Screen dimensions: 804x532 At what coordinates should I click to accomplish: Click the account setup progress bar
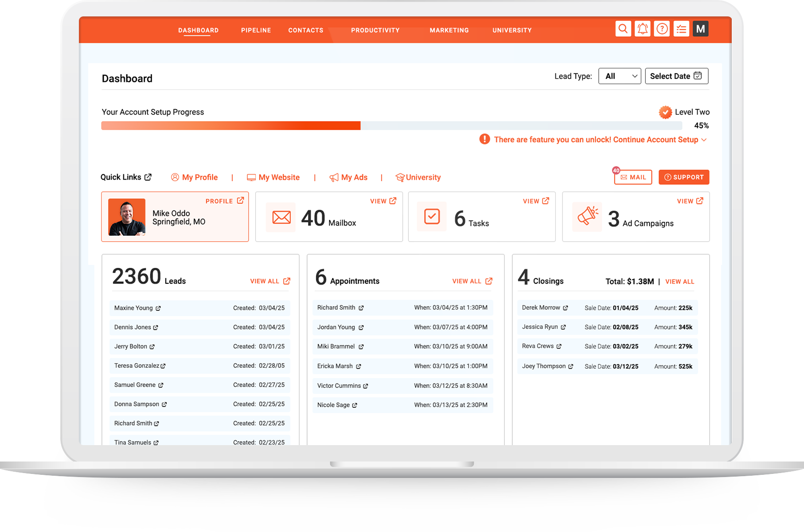coord(391,126)
